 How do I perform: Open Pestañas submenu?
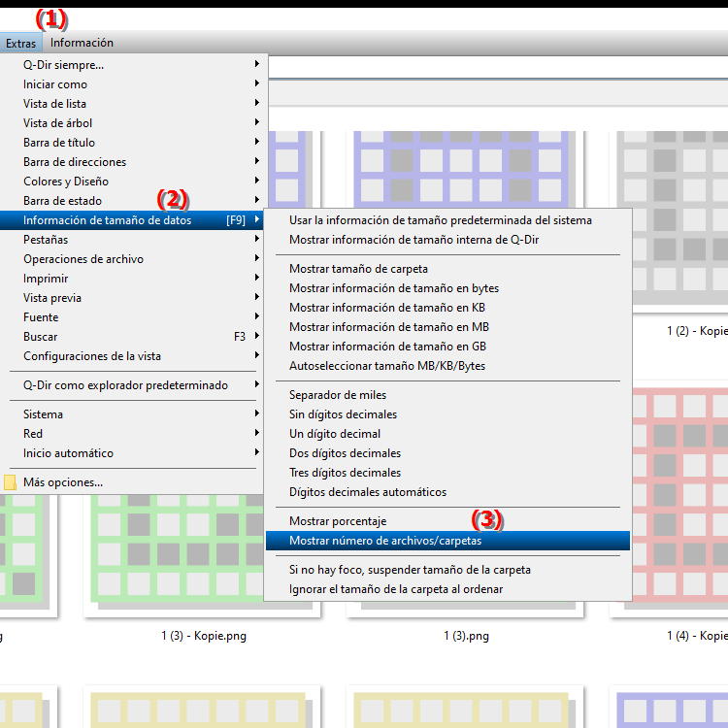[134, 240]
